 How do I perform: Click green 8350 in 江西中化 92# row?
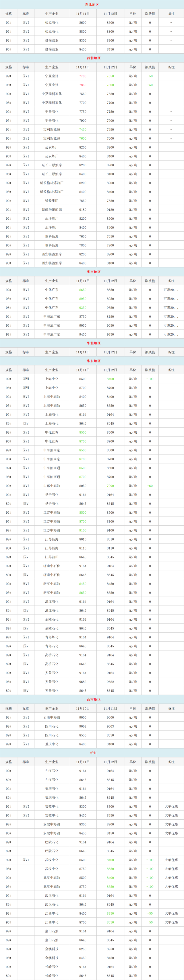(x=110, y=913)
